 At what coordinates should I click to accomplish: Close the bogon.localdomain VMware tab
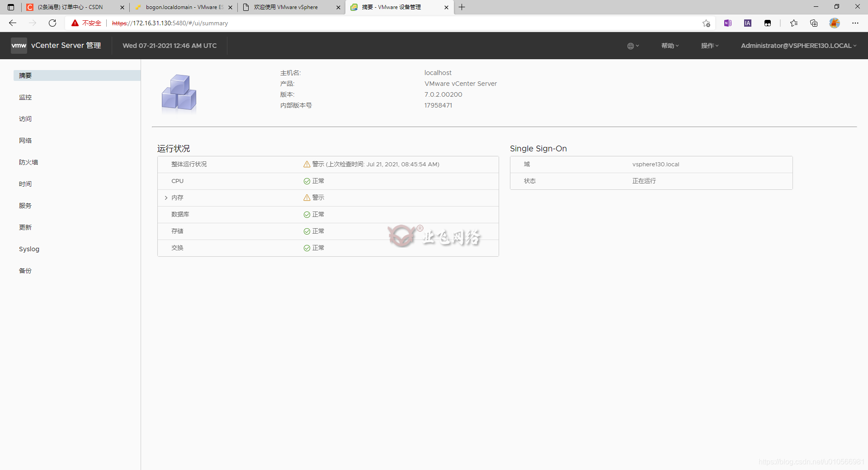(x=230, y=7)
